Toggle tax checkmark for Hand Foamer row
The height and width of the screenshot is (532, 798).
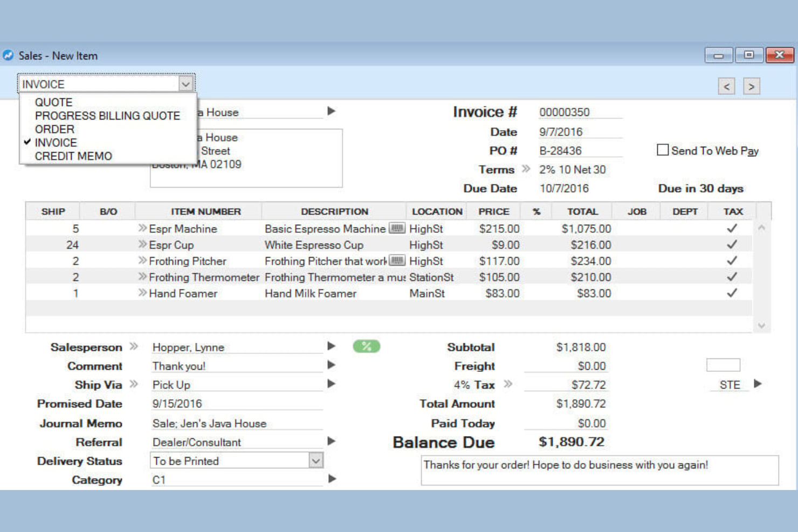click(732, 293)
